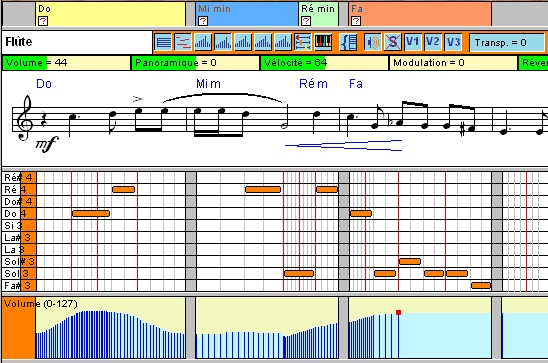Open the colored piano keyboard icon

pyautogui.click(x=323, y=42)
